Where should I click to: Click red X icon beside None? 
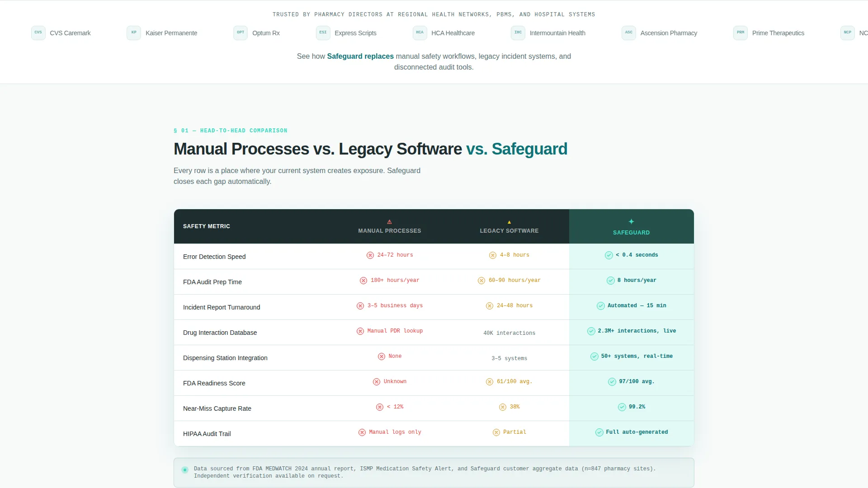[x=382, y=357]
